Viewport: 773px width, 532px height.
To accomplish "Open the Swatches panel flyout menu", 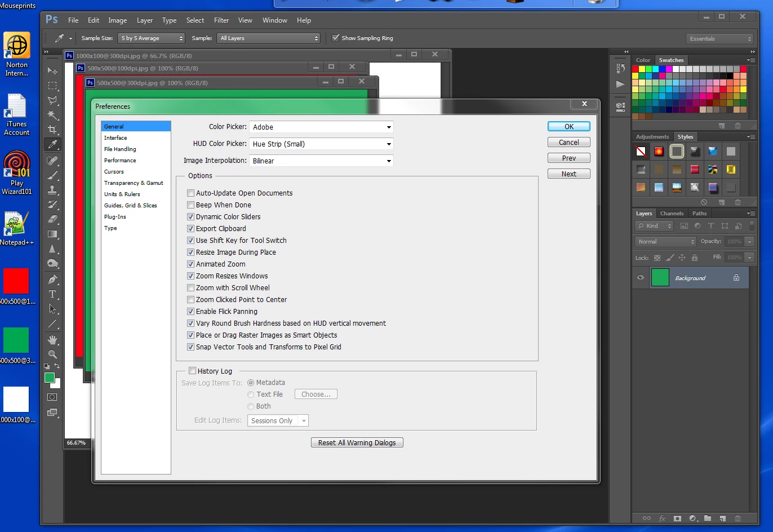I will (x=750, y=60).
